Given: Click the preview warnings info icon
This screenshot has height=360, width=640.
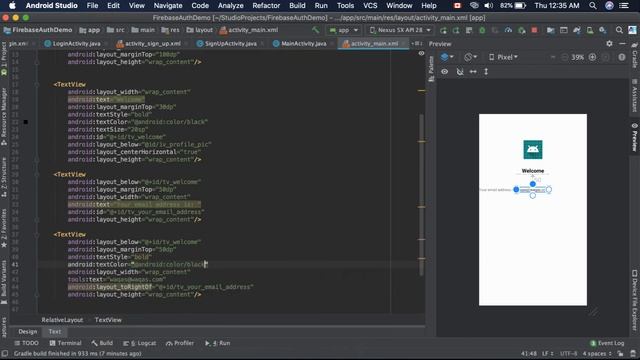Looking at the screenshot, I should 622,57.
